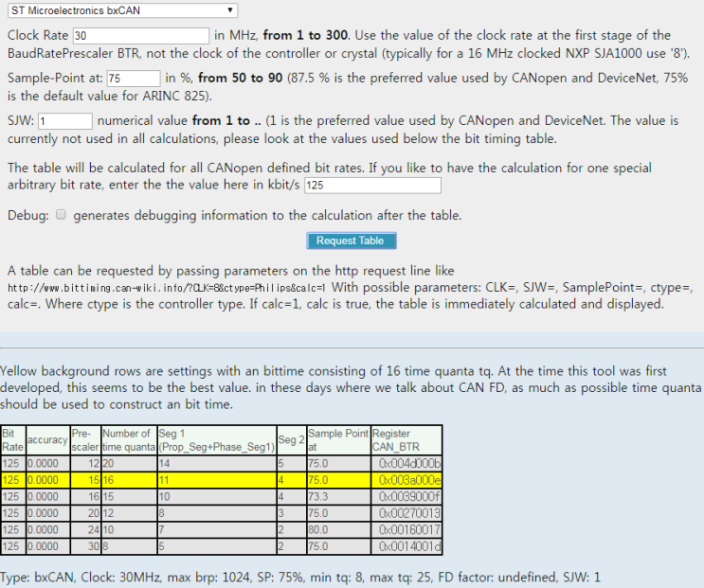
Task: Click register value 0x0039000f cell
Action: (x=408, y=496)
